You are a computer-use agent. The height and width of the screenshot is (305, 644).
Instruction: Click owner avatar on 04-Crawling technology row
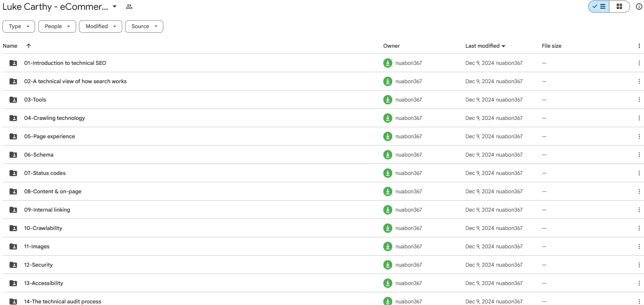[x=387, y=118]
